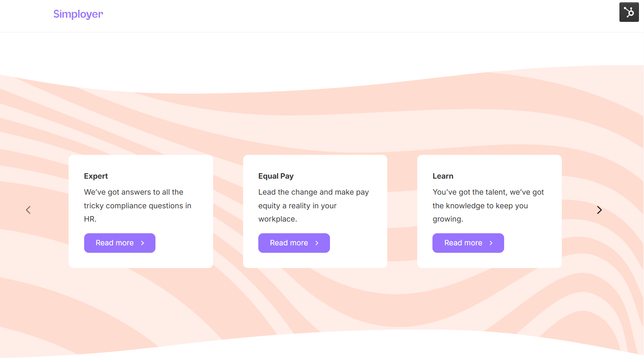Click chevron arrow in Equal Pay Read more
644x362 pixels.
(x=317, y=243)
